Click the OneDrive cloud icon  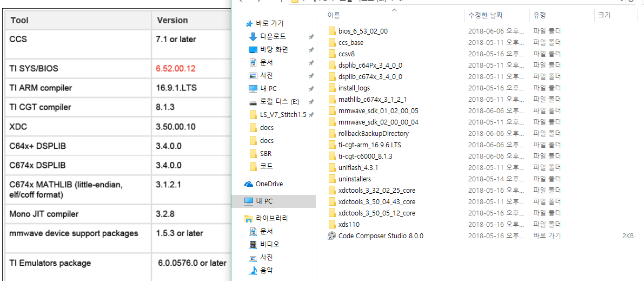[x=249, y=184]
